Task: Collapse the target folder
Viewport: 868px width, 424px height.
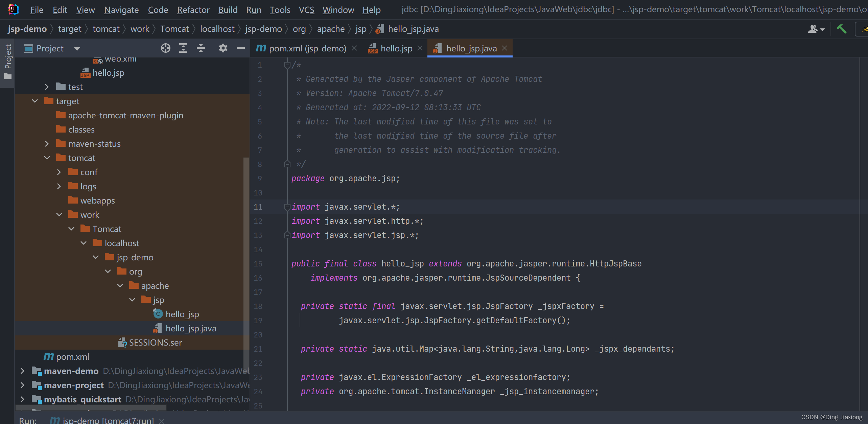Action: point(34,101)
